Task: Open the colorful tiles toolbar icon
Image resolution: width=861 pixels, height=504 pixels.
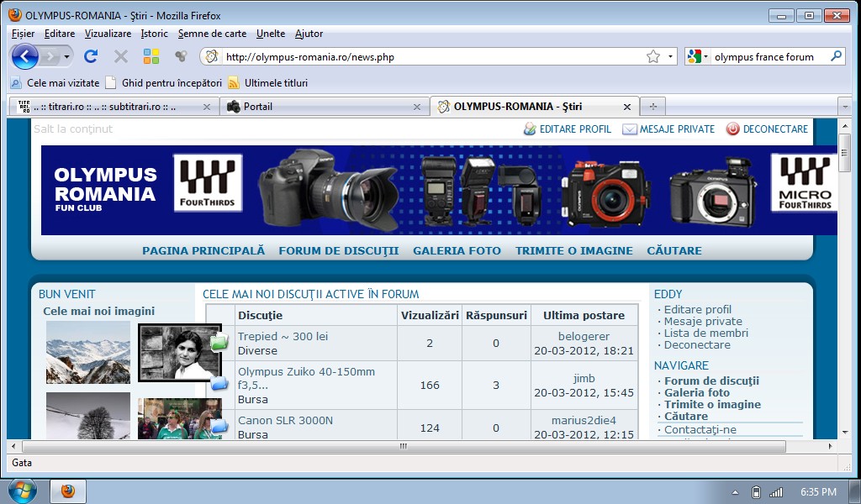Action: [x=151, y=56]
